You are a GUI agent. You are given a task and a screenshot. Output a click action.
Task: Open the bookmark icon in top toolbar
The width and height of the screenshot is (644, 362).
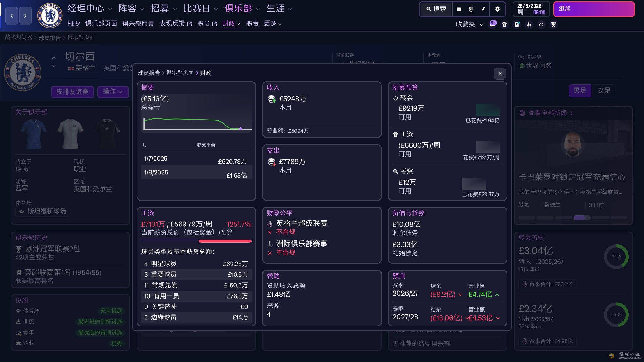point(459,9)
